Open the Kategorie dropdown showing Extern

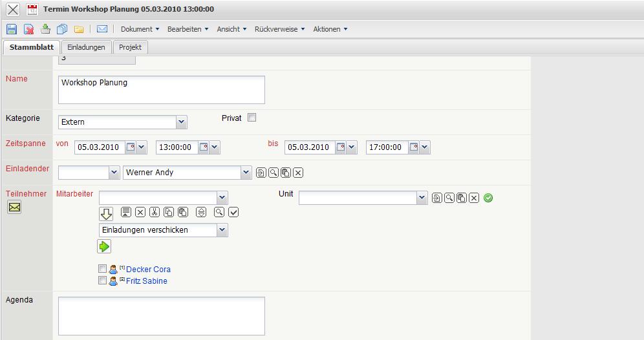tap(181, 122)
